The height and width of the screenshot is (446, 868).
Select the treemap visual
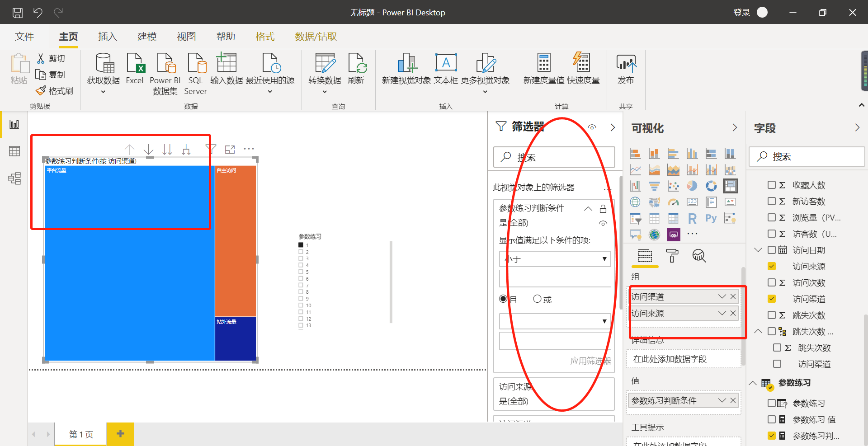pyautogui.click(x=730, y=186)
